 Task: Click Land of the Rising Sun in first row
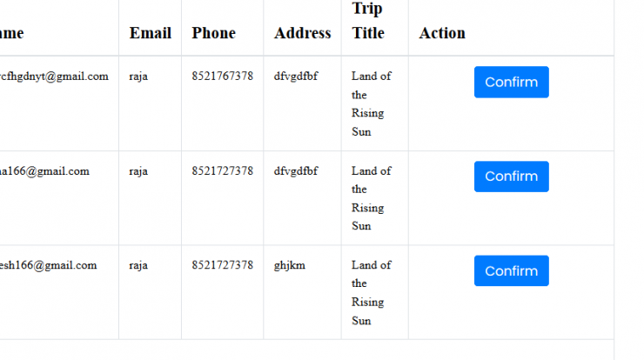pyautogui.click(x=372, y=103)
